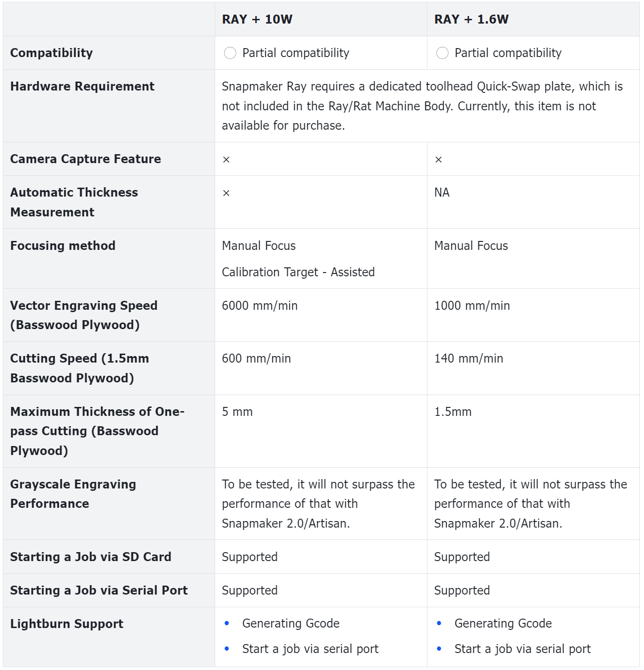Click the Hardware Requirement row label

coord(82,86)
